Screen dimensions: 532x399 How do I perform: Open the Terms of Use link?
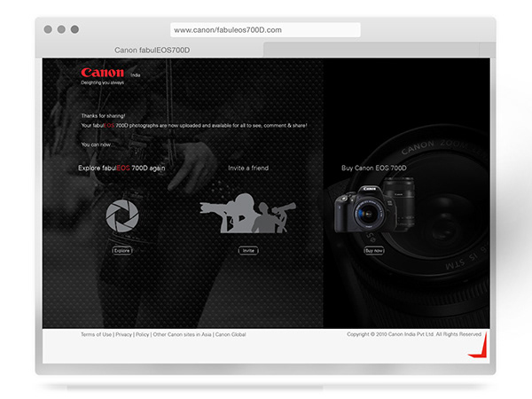[96, 334]
